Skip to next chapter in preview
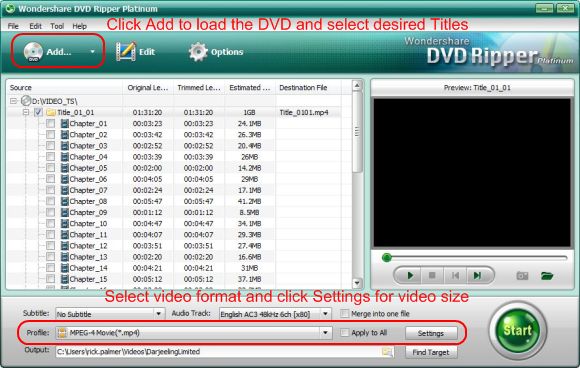Screen dimensions: 580x368 click(x=477, y=276)
